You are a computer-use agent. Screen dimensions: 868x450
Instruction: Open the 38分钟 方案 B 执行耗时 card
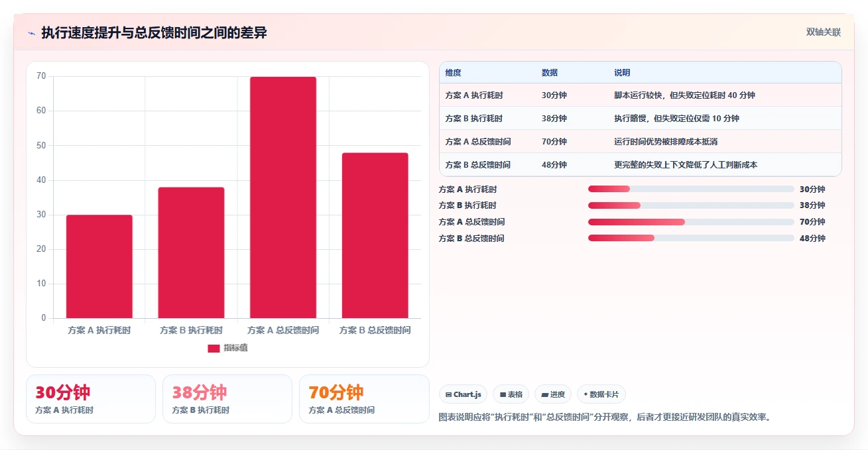click(x=227, y=399)
